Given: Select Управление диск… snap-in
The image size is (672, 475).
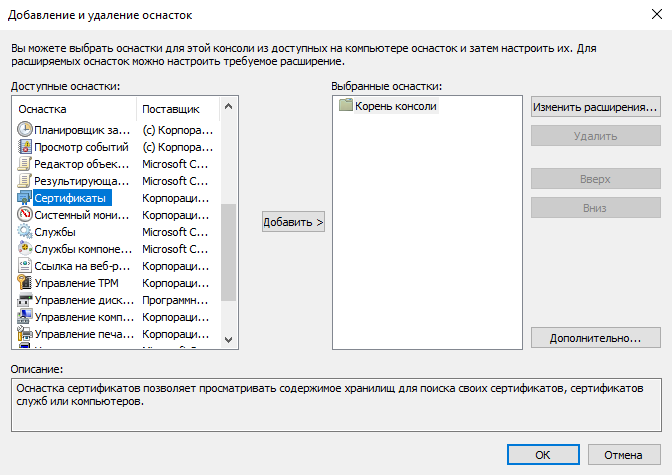Looking at the screenshot, I should pos(116,300).
